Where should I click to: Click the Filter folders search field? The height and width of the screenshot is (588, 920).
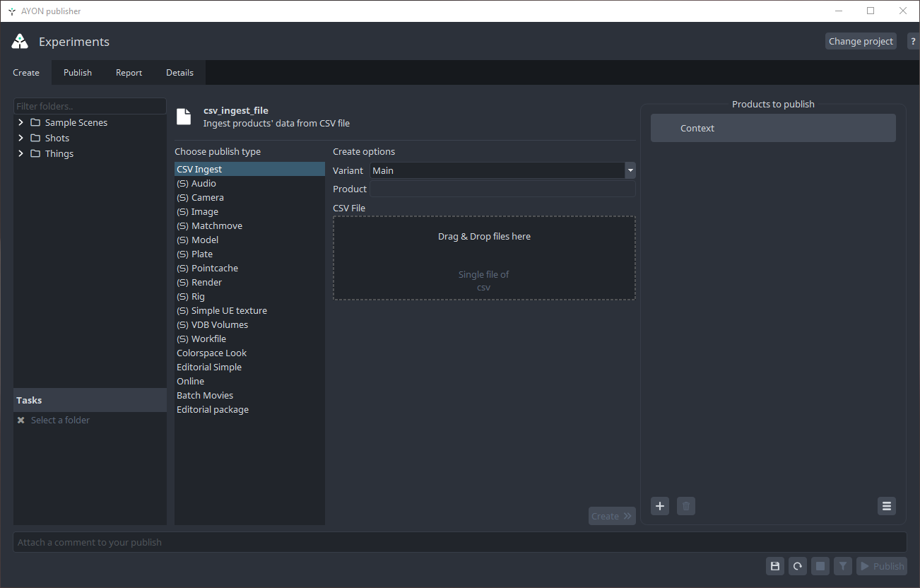[x=90, y=106]
